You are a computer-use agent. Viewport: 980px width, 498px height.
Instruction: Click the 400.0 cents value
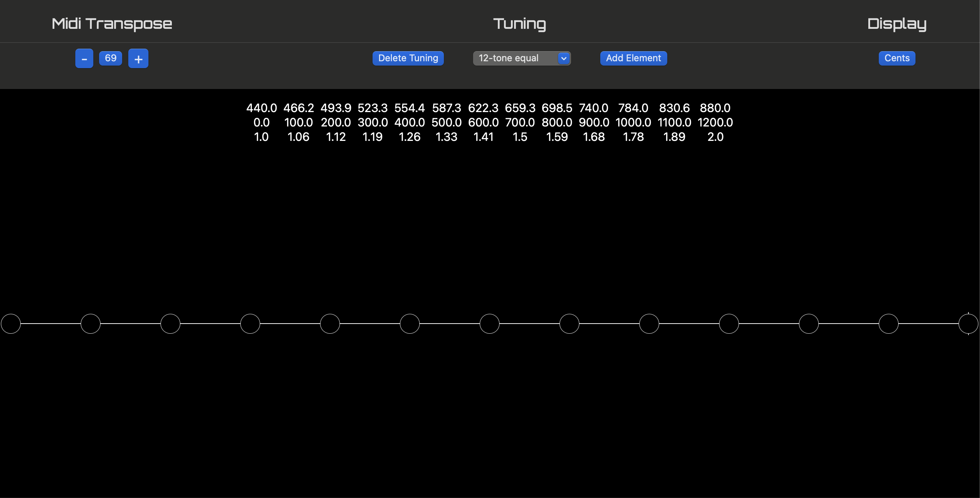(x=409, y=123)
